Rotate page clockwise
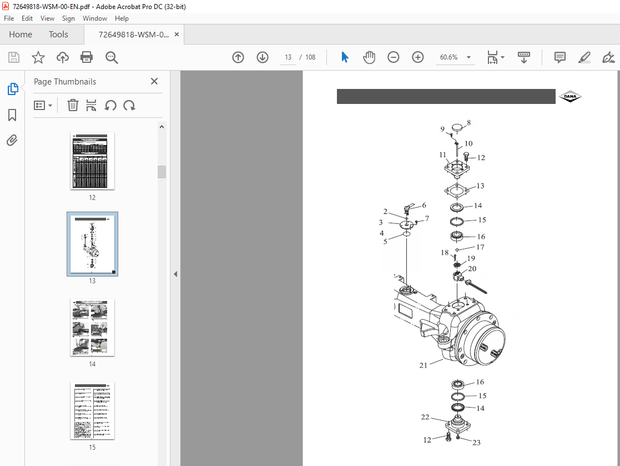The image size is (620, 466). tap(129, 106)
